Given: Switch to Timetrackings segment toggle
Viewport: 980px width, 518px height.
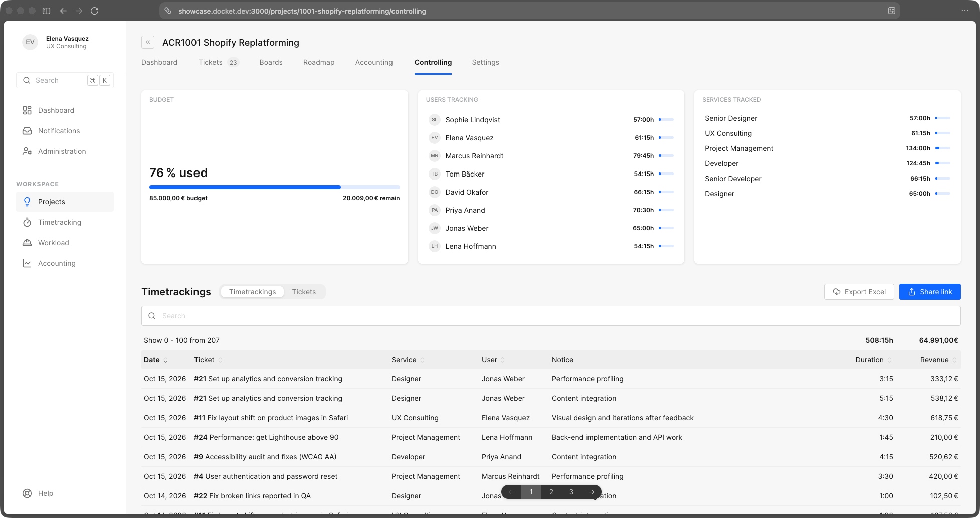Looking at the screenshot, I should [x=252, y=292].
